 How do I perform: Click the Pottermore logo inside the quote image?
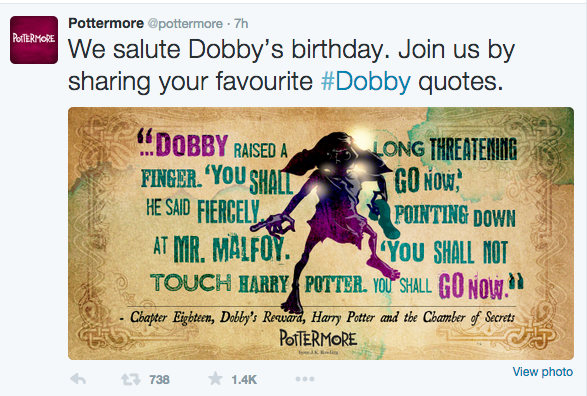(x=318, y=339)
